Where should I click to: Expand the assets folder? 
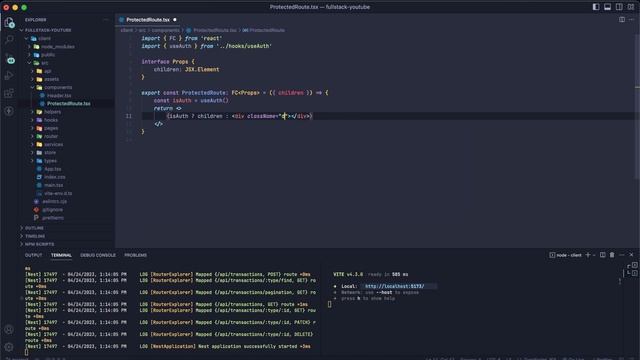[x=51, y=79]
